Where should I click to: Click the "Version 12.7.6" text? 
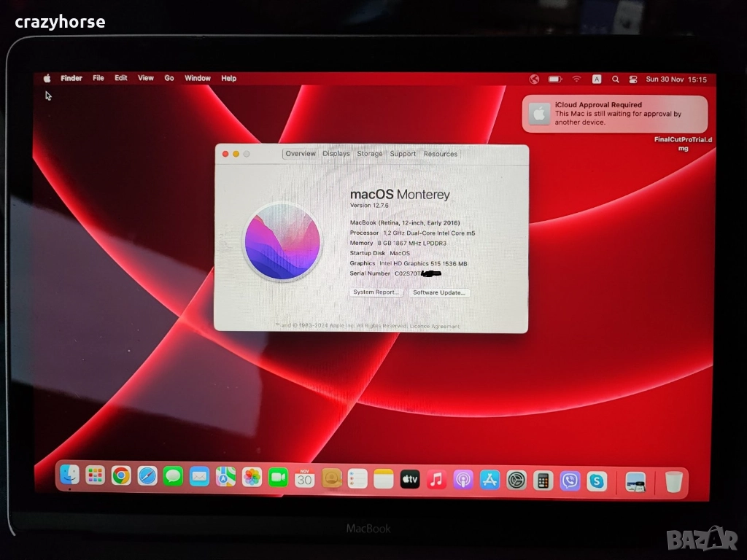click(x=369, y=205)
